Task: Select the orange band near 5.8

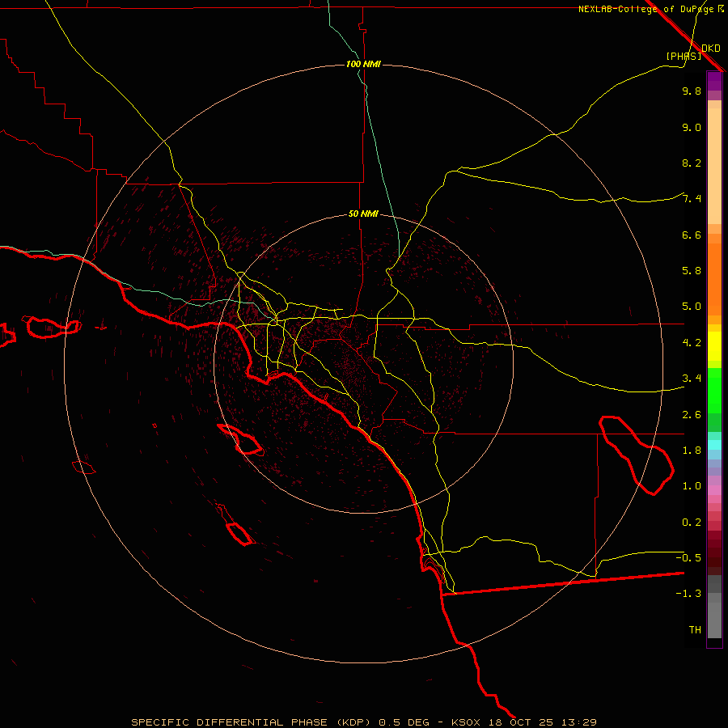Action: pyautogui.click(x=714, y=267)
